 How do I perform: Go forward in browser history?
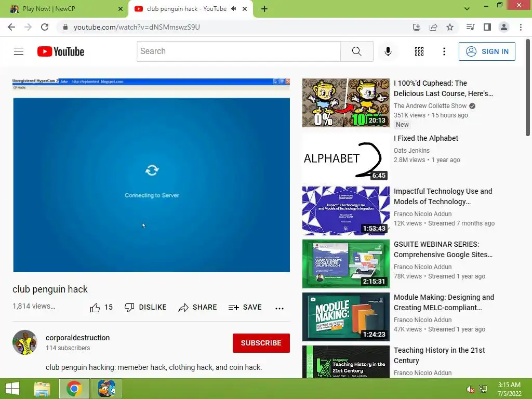(x=28, y=27)
